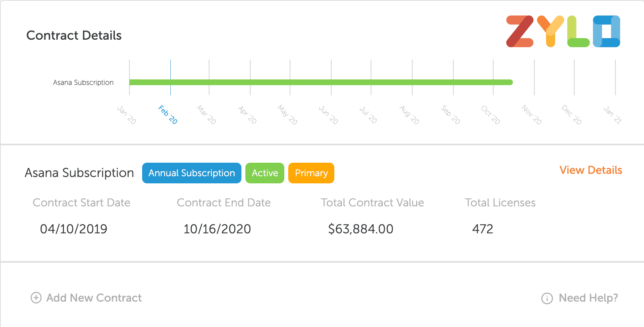
Task: Click the info icon beside Need Help?
Action: point(547,298)
